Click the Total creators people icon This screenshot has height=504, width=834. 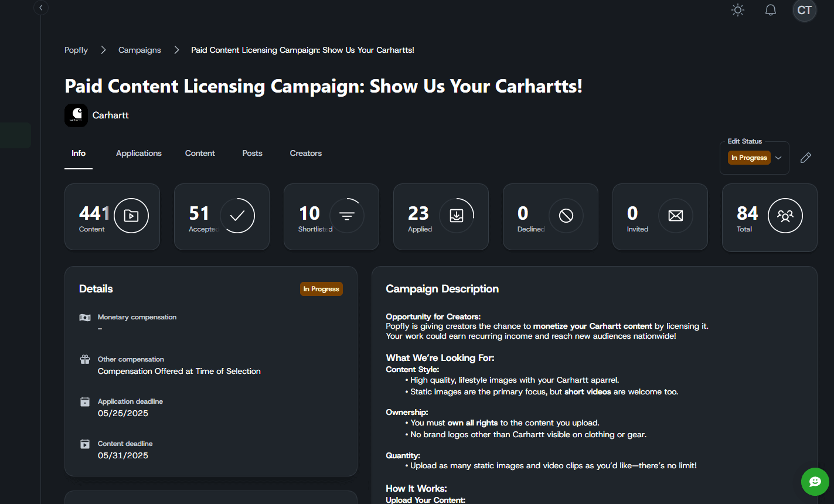[785, 216]
